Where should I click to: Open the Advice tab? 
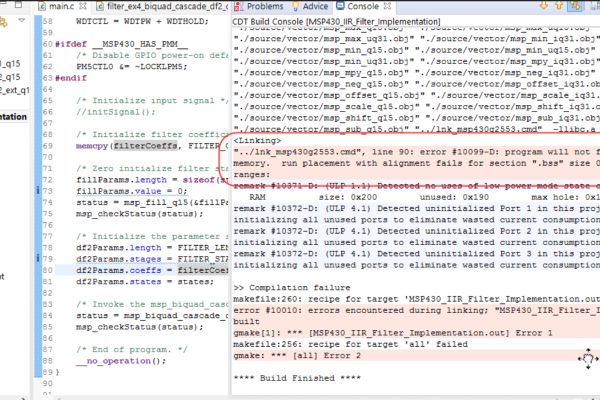310,6
